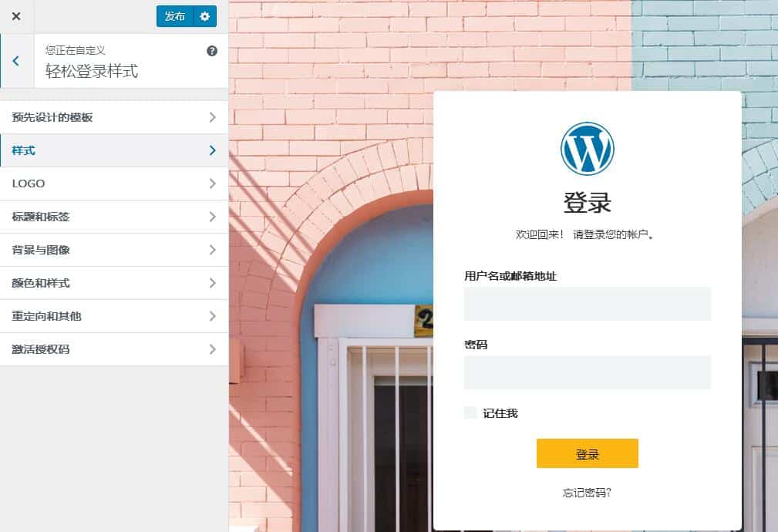
Task: Click the 用户名或邮箱地址 input field
Action: (x=587, y=304)
